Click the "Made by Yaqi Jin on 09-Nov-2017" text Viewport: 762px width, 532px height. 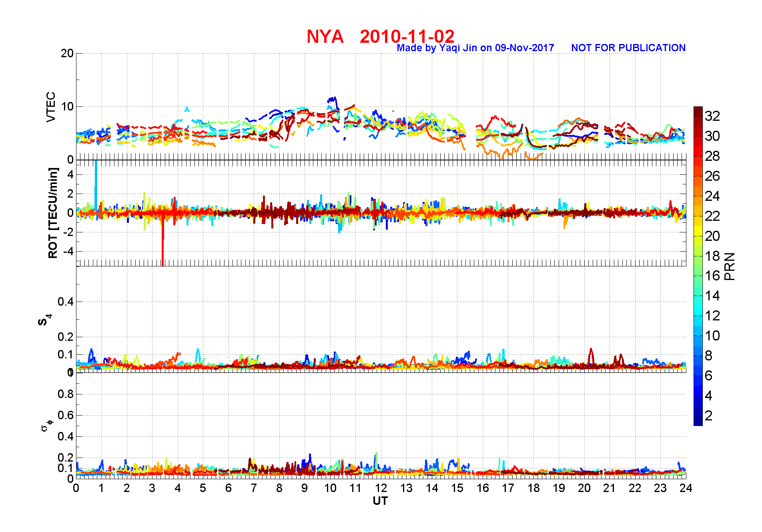click(475, 48)
